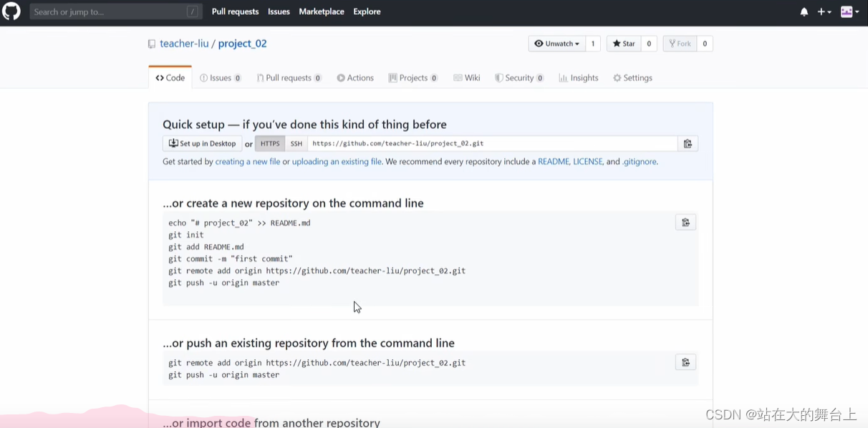The height and width of the screenshot is (428, 868).
Task: Switch to the Projects tab
Action: [413, 78]
